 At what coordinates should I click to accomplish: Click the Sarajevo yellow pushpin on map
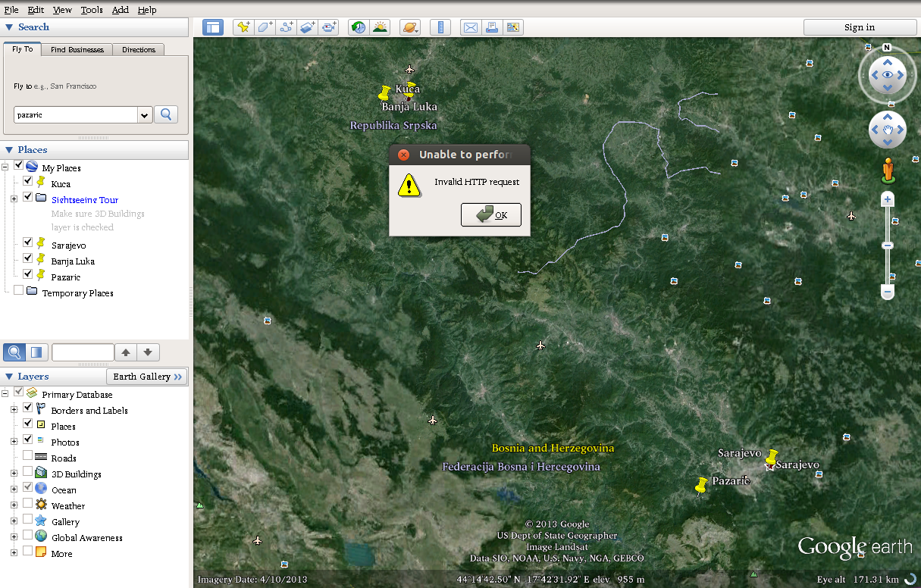[x=772, y=458]
